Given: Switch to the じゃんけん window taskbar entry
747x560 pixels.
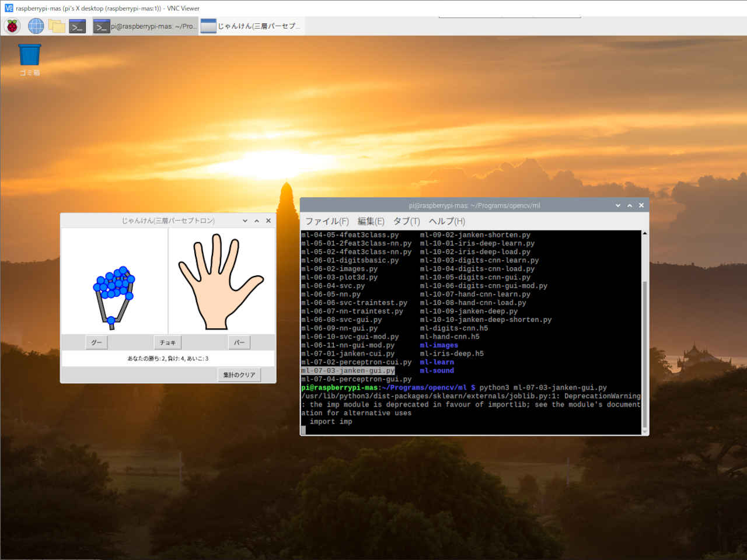Looking at the screenshot, I should 252,26.
